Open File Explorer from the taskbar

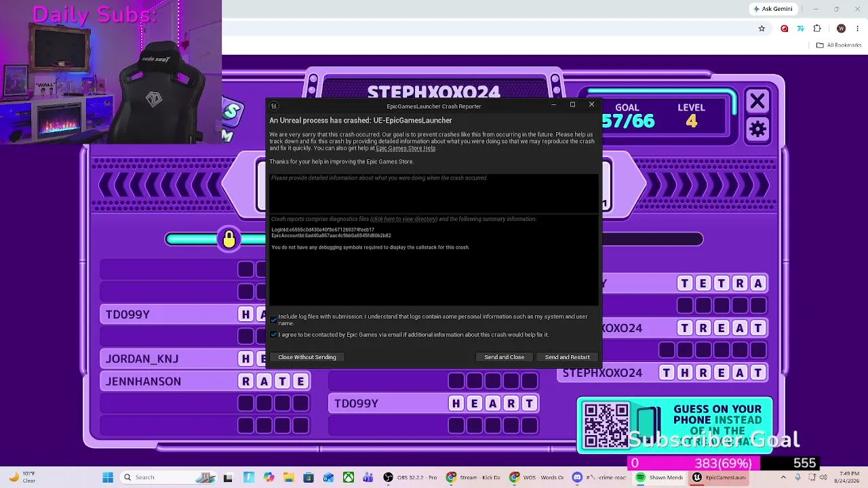(x=288, y=477)
